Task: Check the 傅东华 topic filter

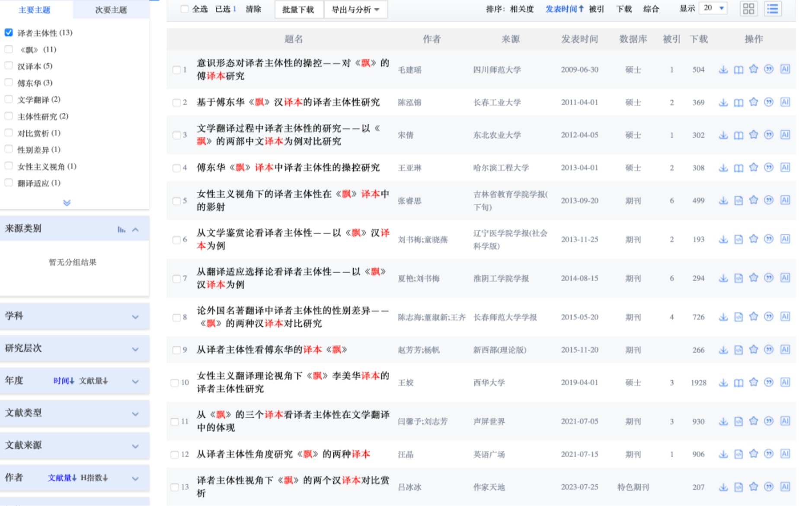Action: pos(9,83)
